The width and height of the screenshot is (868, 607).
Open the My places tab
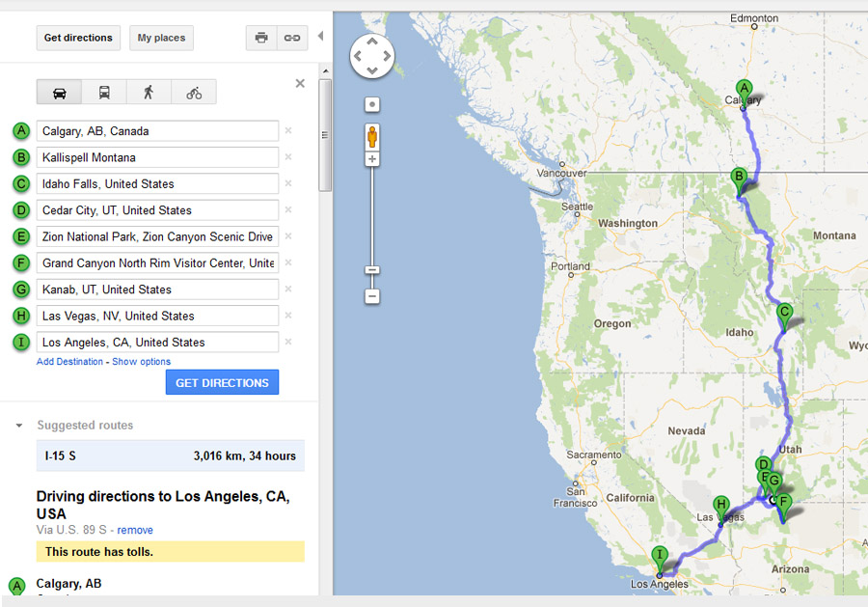point(161,38)
